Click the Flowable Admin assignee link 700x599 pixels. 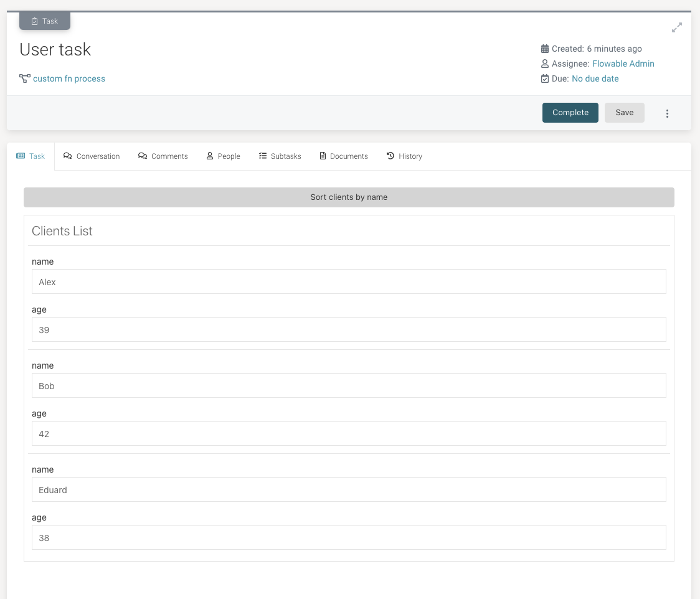pos(623,64)
